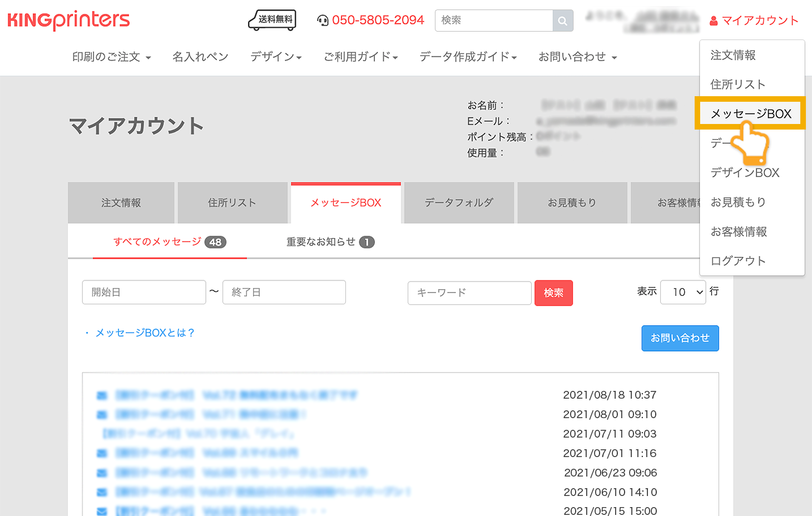The width and height of the screenshot is (812, 516).
Task: Click the blue お問い合わせ button
Action: (680, 338)
